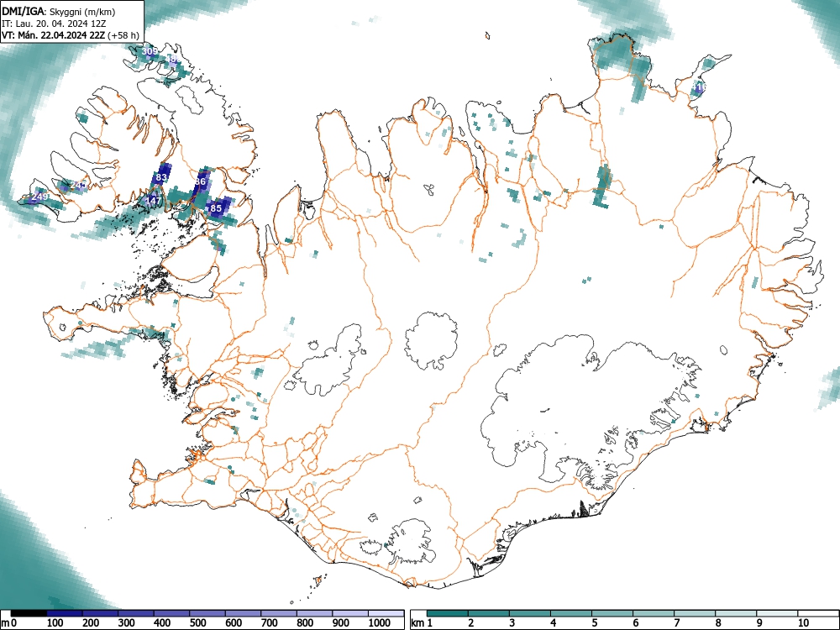The image size is (840, 630).
Task: Select the 2–3 km teal legend swatch
Action: (x=489, y=613)
